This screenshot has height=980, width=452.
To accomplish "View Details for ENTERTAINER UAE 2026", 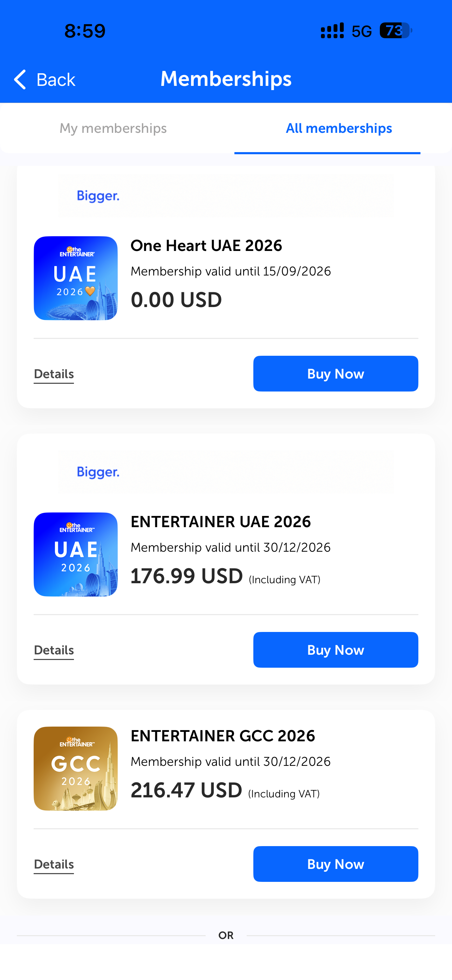I will coord(54,651).
